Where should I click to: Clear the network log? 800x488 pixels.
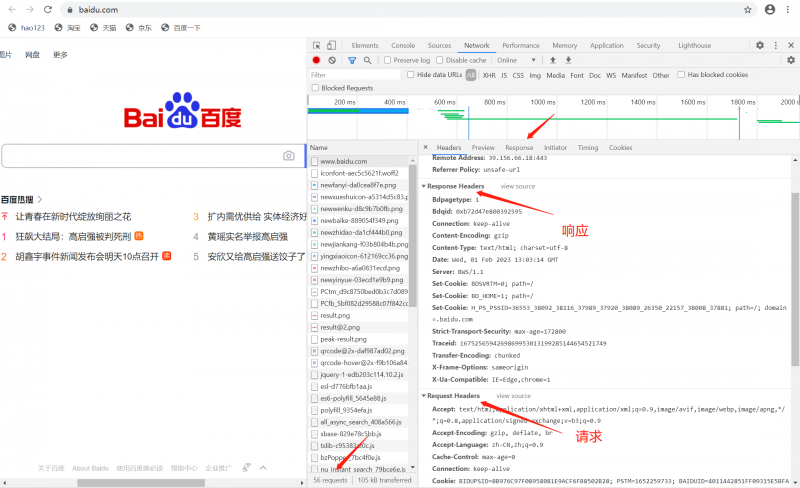pyautogui.click(x=332, y=60)
